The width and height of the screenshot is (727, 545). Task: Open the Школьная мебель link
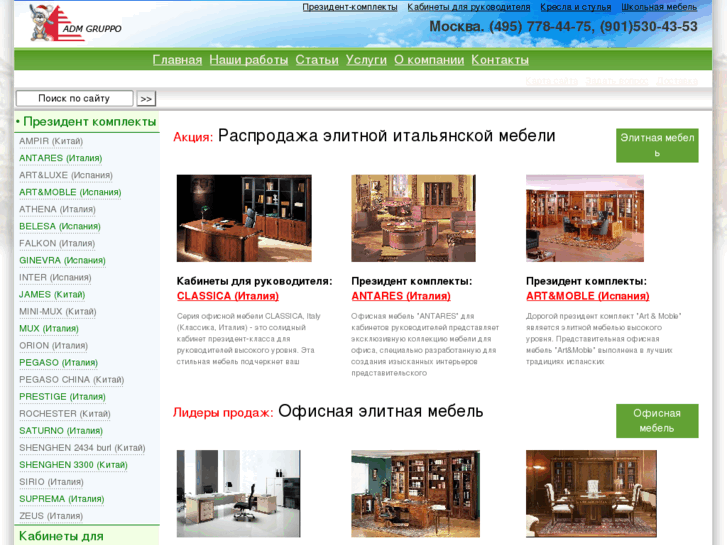pos(659,7)
